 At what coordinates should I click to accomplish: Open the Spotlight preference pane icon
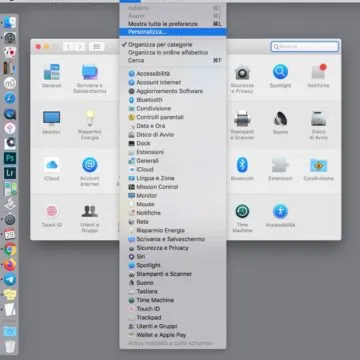pyautogui.click(x=280, y=72)
